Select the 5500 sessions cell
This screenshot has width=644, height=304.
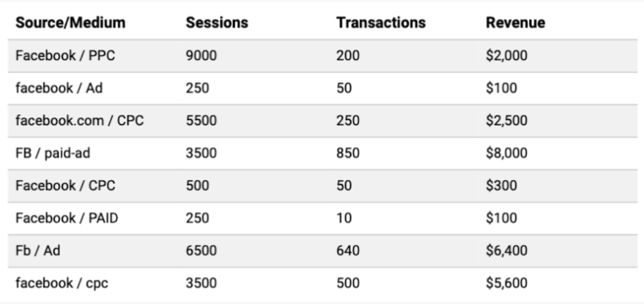point(201,121)
